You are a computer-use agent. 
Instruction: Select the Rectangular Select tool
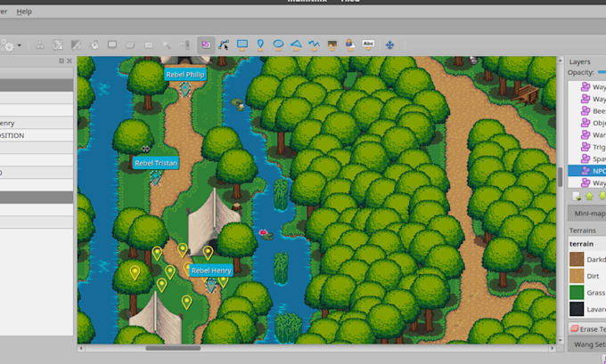149,45
